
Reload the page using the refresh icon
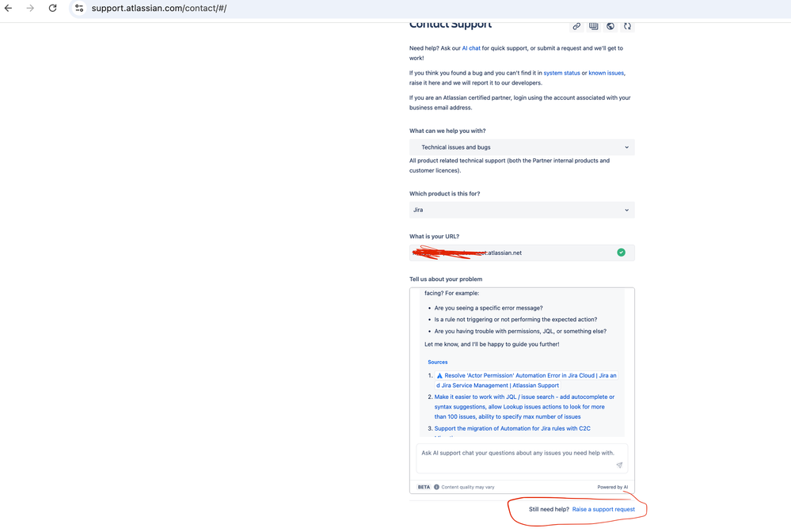[52, 8]
